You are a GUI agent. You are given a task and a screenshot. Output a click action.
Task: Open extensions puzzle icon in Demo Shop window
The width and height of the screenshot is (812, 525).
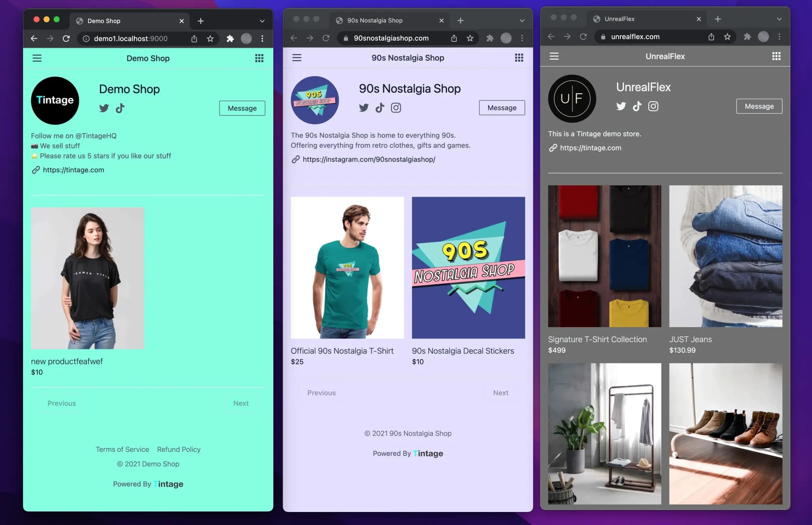click(x=230, y=39)
